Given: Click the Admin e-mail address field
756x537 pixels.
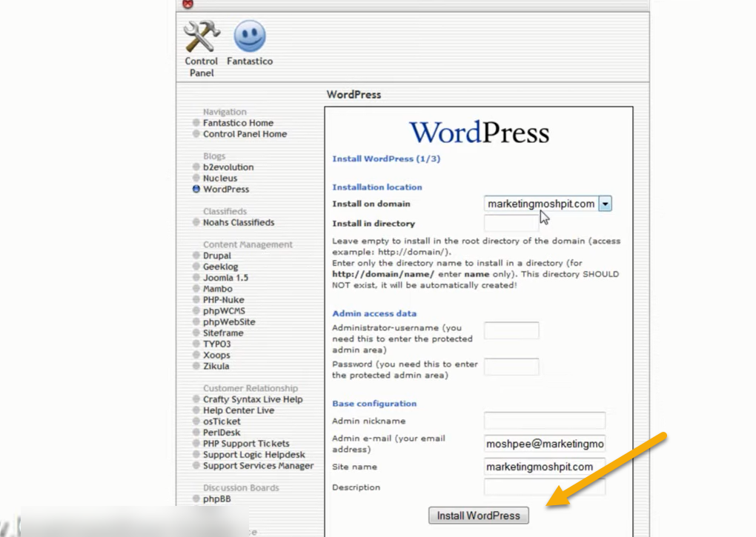Looking at the screenshot, I should [x=545, y=444].
